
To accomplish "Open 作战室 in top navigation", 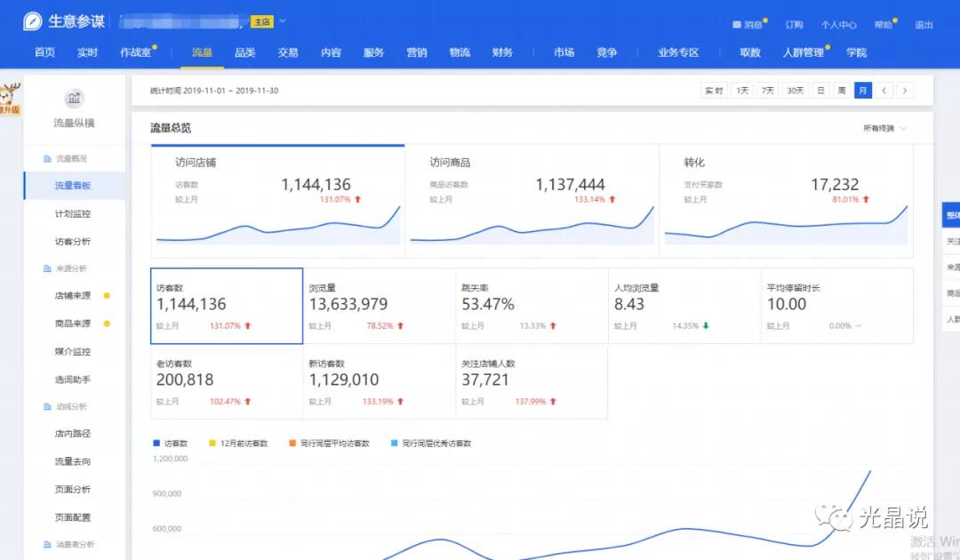I will tap(136, 52).
